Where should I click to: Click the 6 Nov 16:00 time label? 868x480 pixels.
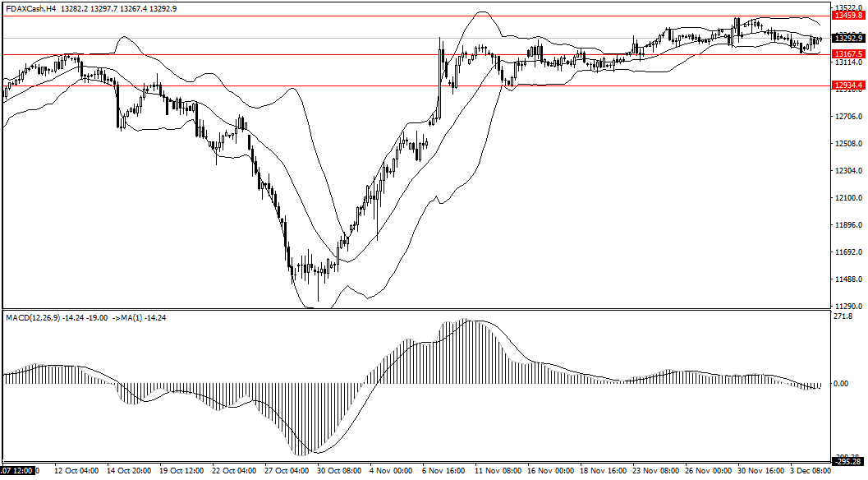pyautogui.click(x=440, y=472)
